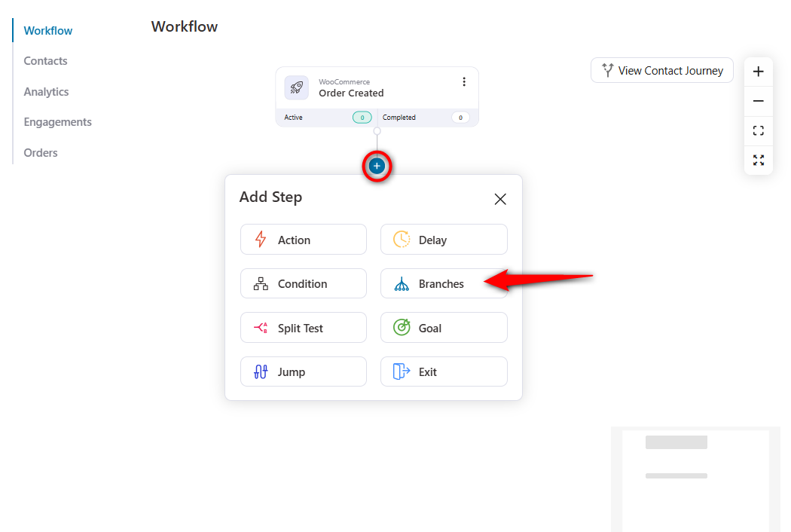Open the Orders sidebar tab
Viewport: 791px width, 532px height.
pyautogui.click(x=41, y=153)
